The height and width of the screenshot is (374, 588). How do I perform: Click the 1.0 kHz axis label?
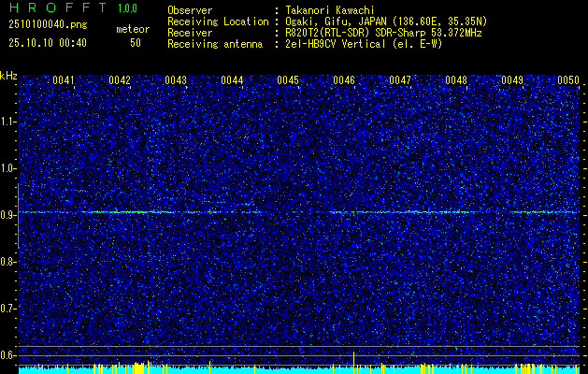click(x=8, y=168)
